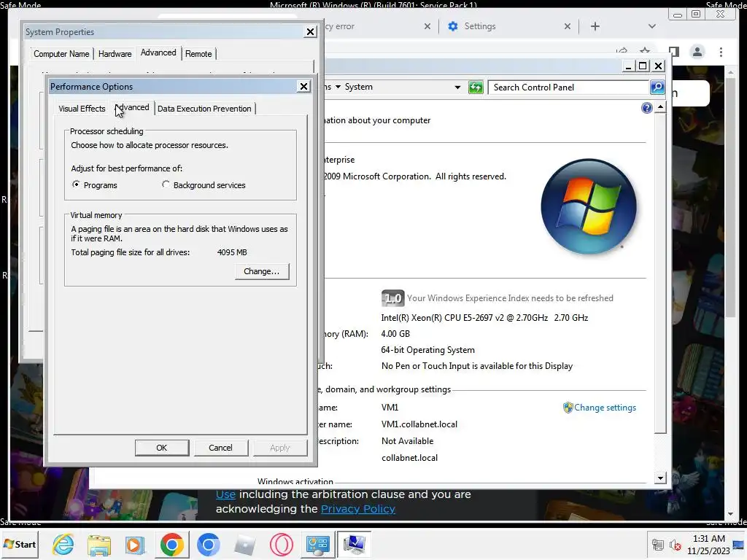Screen dimensions: 747x560
Task: Click the Intel Xeon CPU processor text
Action: (x=484, y=318)
